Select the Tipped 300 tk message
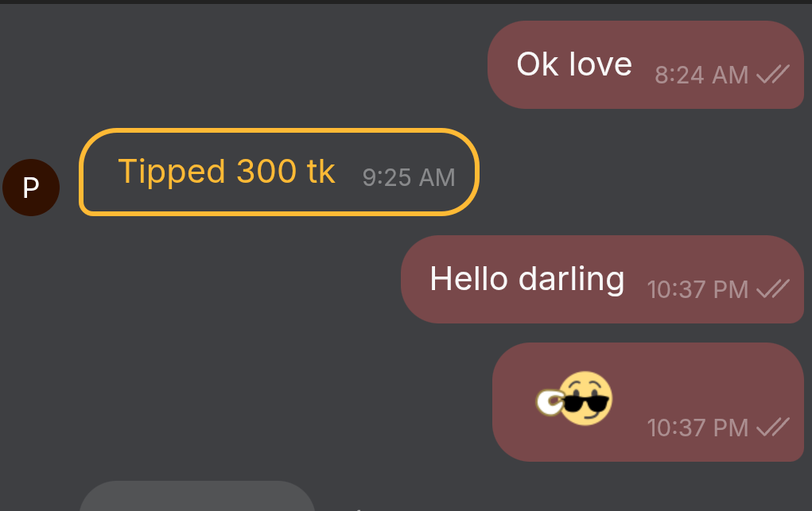812x511 pixels. (x=278, y=172)
